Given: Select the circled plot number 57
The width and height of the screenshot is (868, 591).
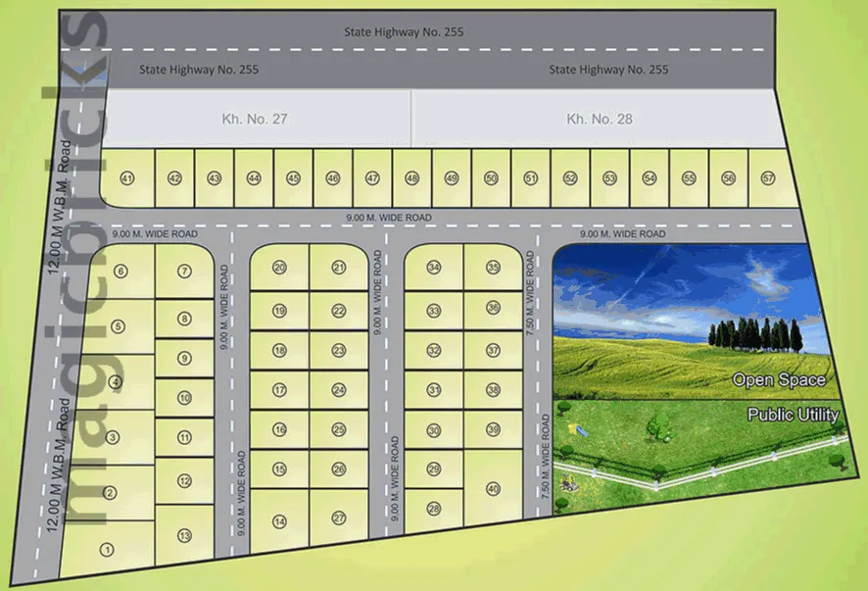Looking at the screenshot, I should point(768,178).
